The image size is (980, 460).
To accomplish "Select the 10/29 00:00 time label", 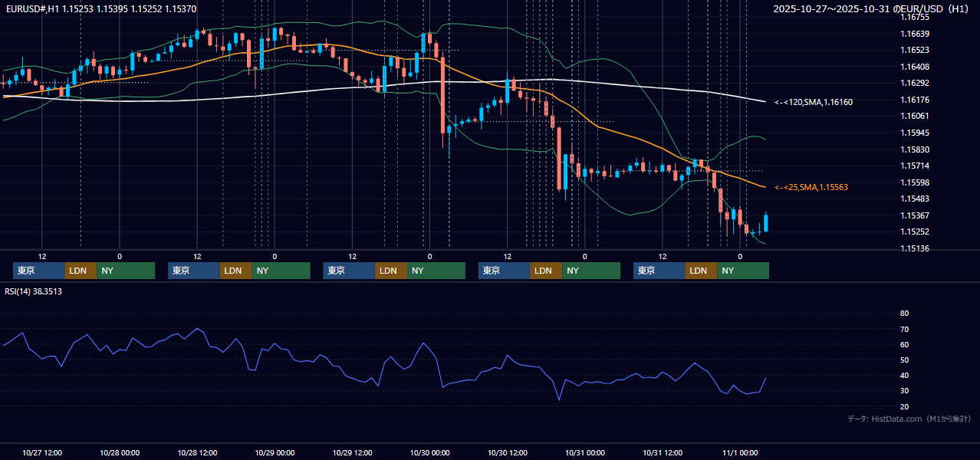I will click(275, 452).
